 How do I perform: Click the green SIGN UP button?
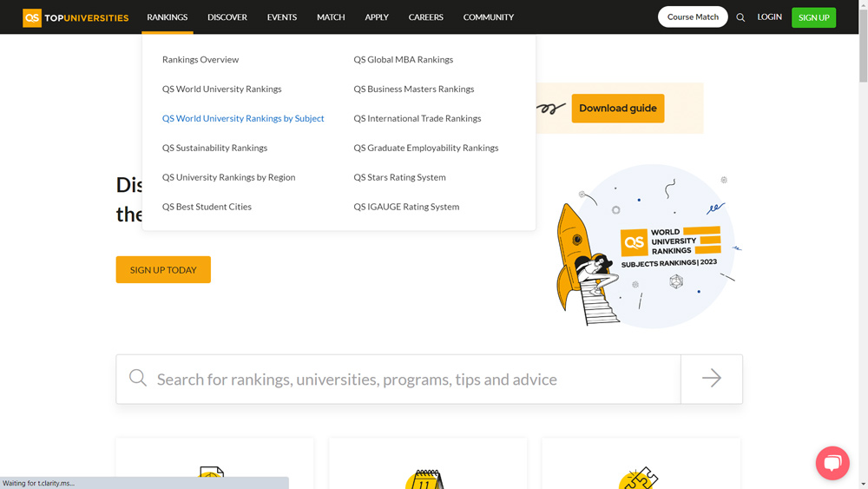[814, 17]
